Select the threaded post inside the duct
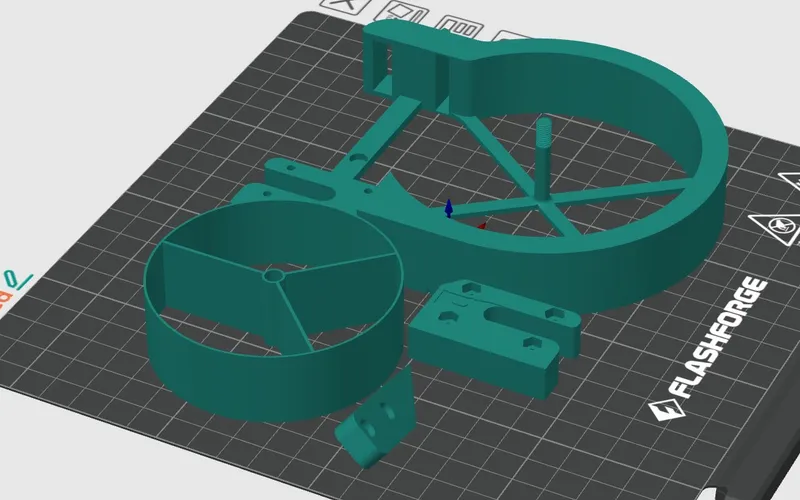 point(544,158)
